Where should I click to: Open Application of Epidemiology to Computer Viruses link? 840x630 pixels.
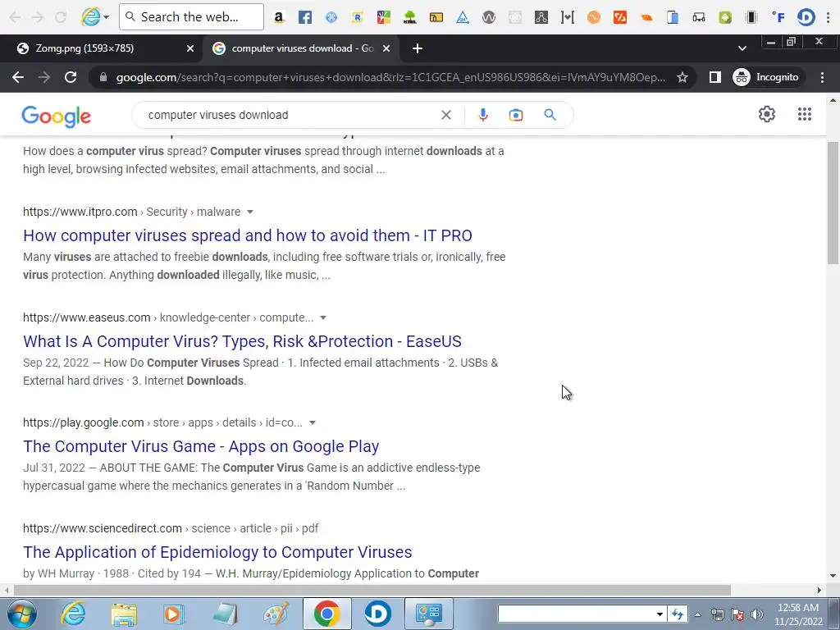point(217,552)
